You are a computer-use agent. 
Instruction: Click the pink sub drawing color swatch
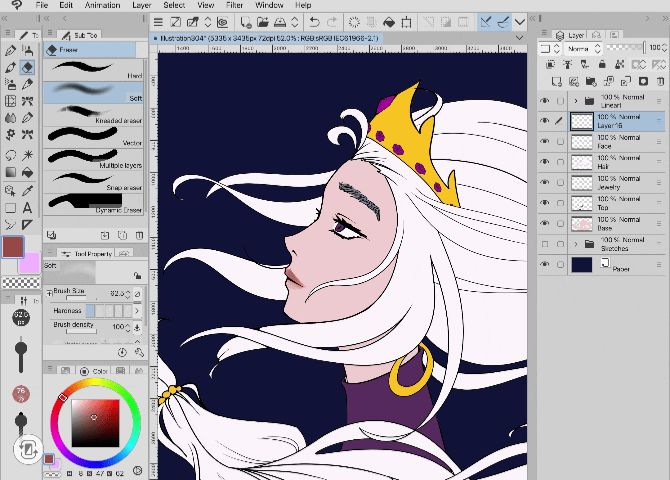[x=30, y=263]
